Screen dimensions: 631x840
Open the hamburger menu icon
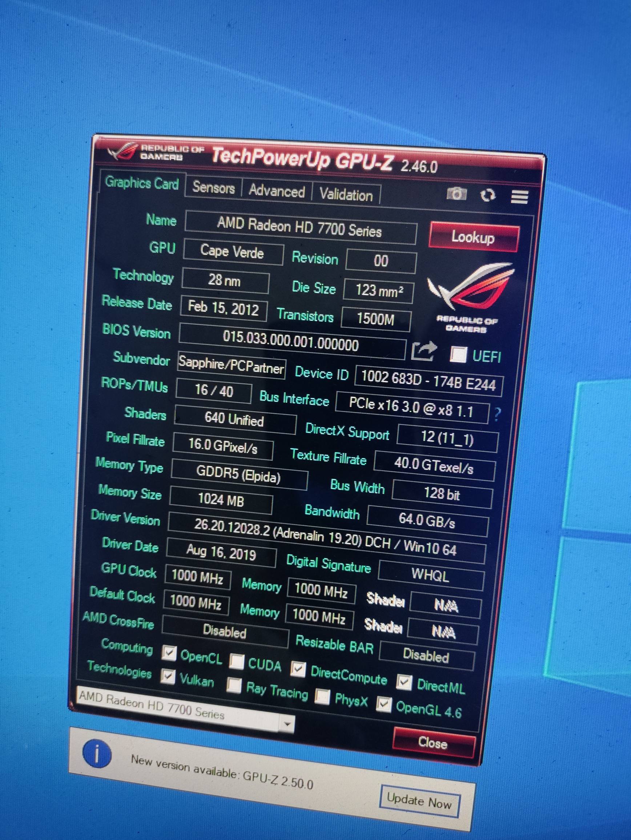pyautogui.click(x=519, y=197)
